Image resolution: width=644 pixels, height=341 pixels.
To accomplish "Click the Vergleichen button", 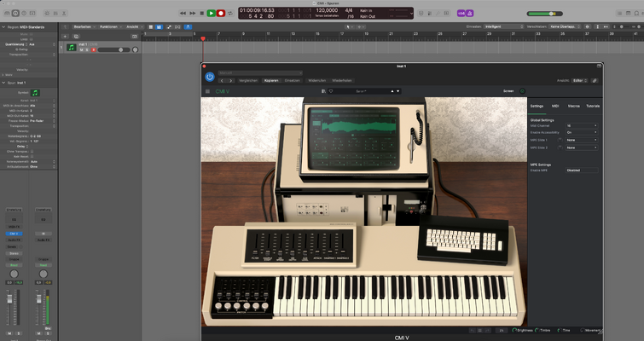I will (x=248, y=80).
